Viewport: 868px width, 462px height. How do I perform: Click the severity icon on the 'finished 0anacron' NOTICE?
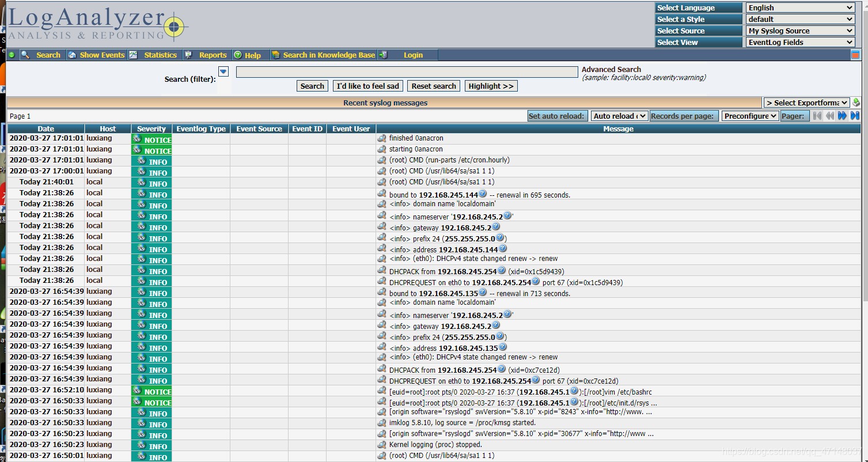(137, 139)
